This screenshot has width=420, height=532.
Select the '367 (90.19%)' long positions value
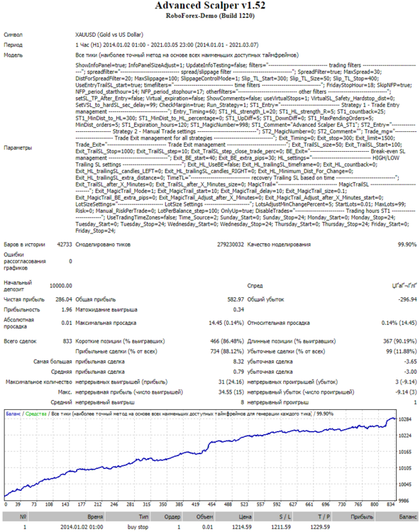(x=399, y=341)
